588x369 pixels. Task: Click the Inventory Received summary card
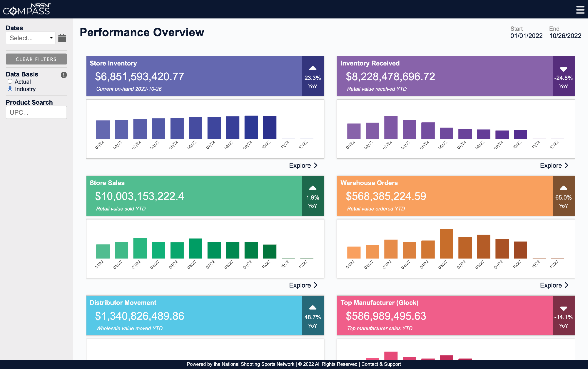click(456, 76)
